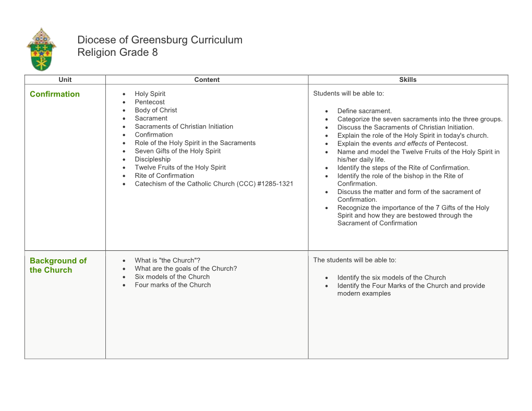The width and height of the screenshot is (532, 411).
Task: Click the 'Pentecost' bullet item
Action: (x=150, y=102)
